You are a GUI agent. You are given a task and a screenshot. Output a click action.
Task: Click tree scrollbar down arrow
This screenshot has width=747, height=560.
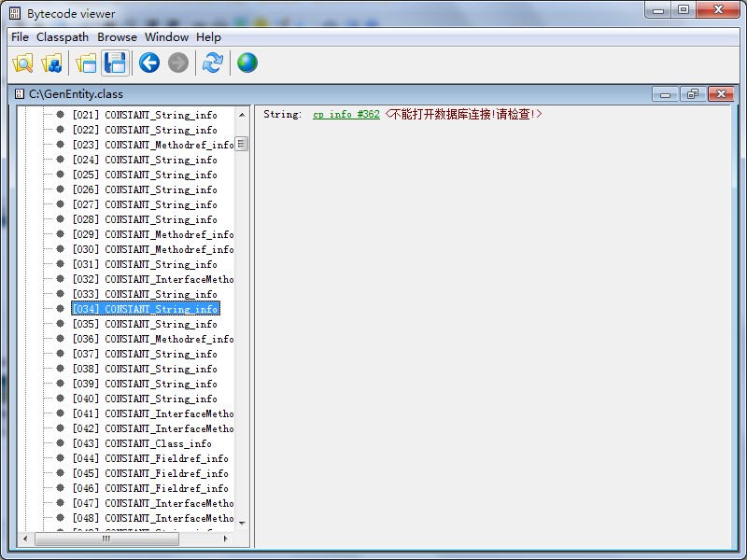tap(242, 524)
